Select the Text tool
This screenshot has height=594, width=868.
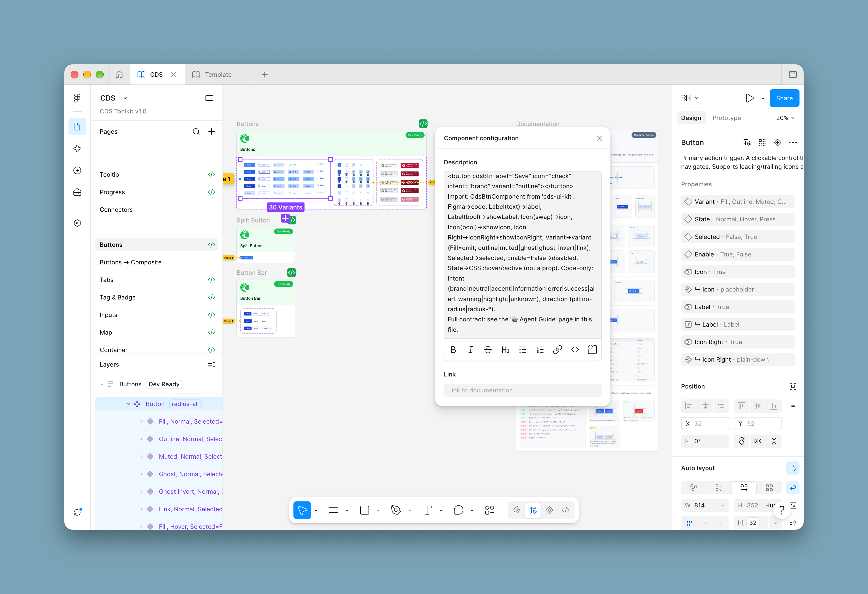427,510
